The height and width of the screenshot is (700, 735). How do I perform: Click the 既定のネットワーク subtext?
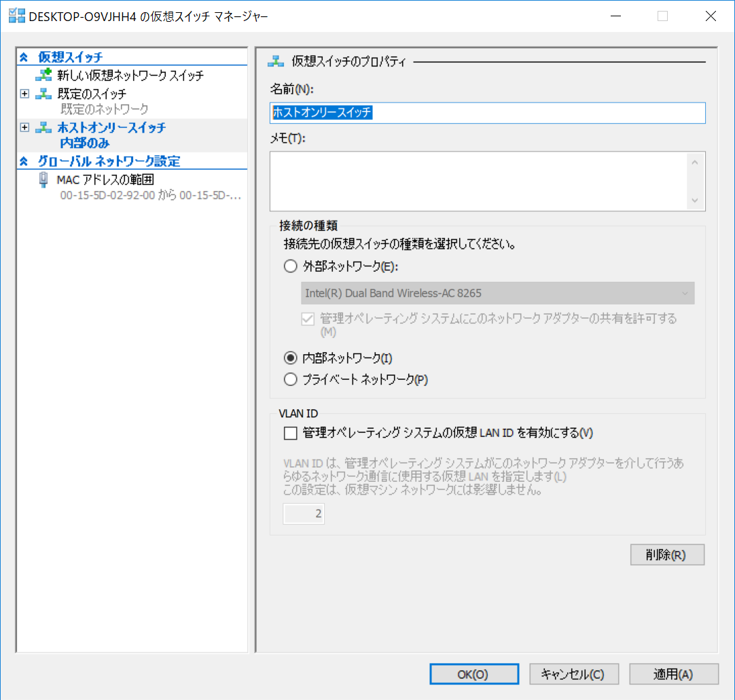click(x=105, y=109)
